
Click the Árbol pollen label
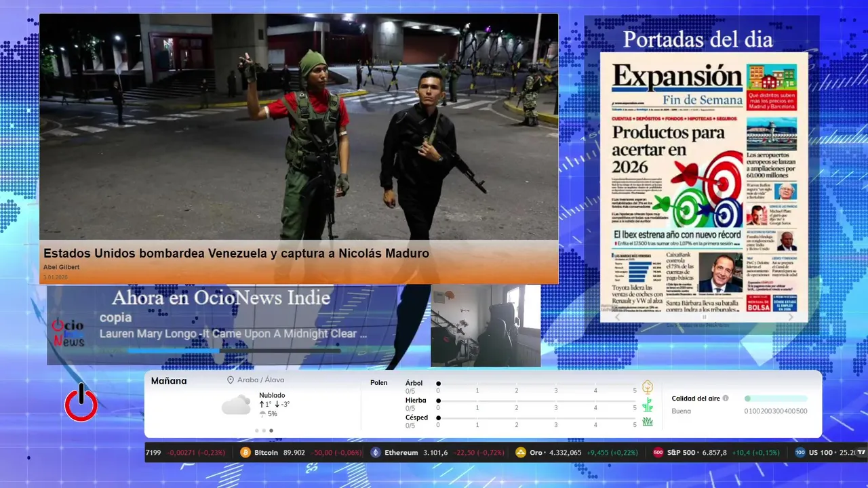pos(414,383)
